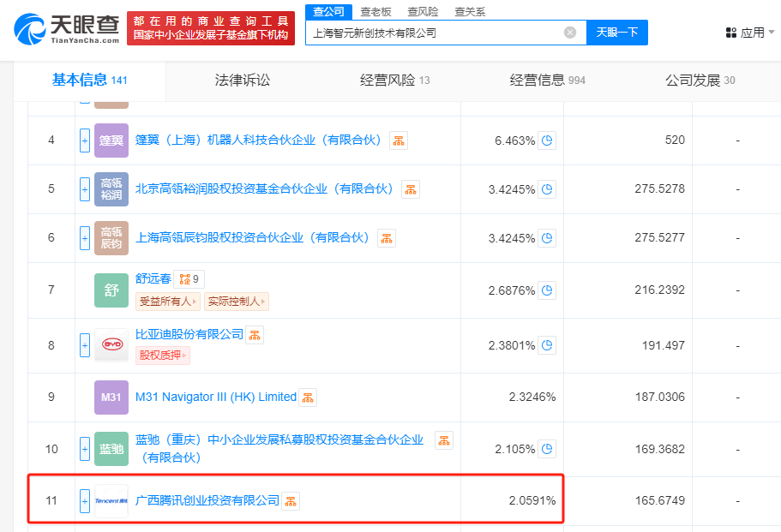Click pie chart icon beside 6.463%

tap(547, 140)
